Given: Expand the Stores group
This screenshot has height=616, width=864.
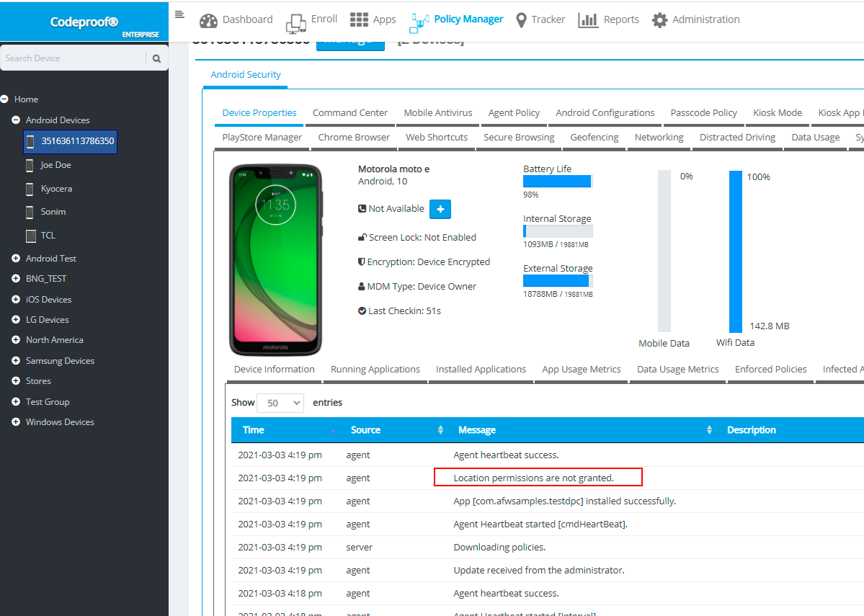Looking at the screenshot, I should pyautogui.click(x=15, y=381).
